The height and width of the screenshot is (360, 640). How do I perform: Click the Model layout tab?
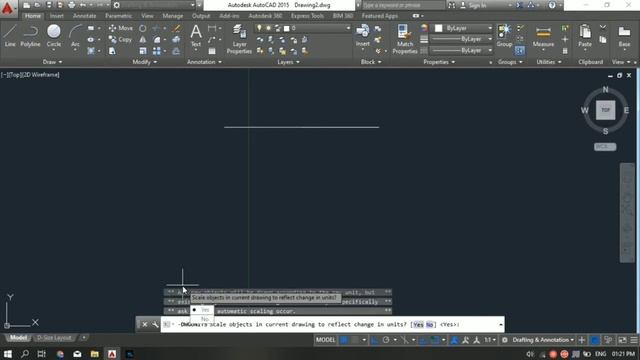[18, 338]
